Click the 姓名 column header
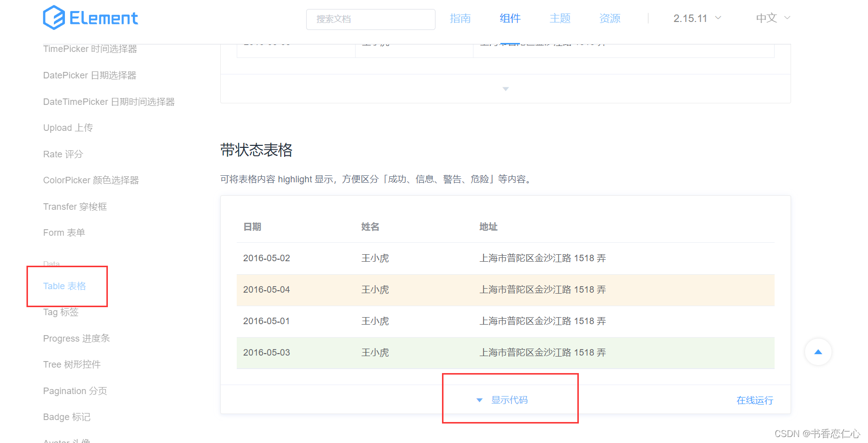Image resolution: width=868 pixels, height=443 pixels. tap(370, 227)
